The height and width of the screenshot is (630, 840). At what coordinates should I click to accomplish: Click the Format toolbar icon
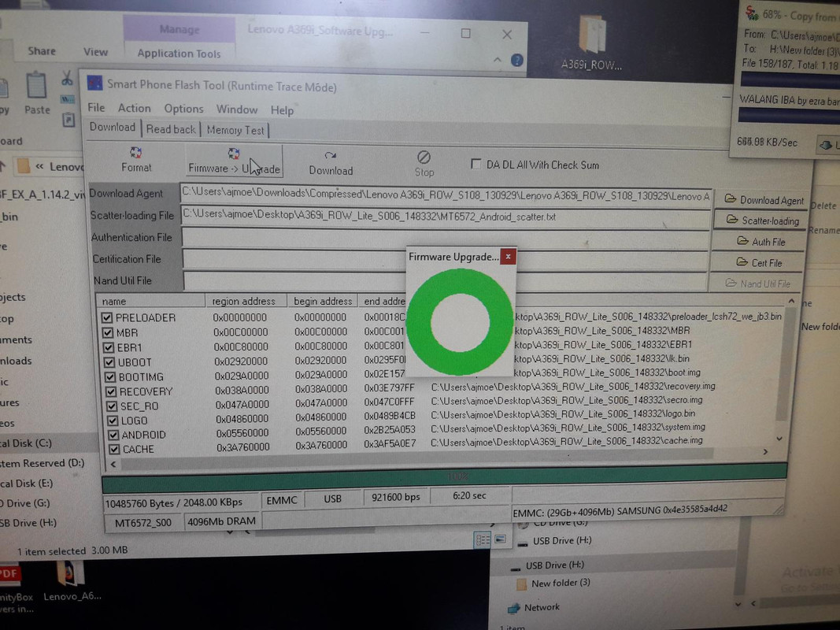(136, 154)
